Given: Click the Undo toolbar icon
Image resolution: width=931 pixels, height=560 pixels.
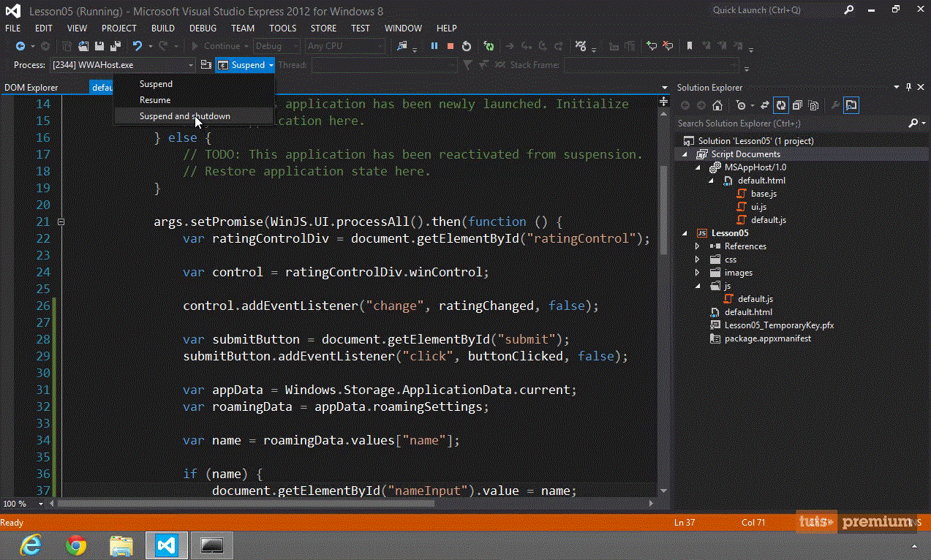Looking at the screenshot, I should (x=137, y=46).
